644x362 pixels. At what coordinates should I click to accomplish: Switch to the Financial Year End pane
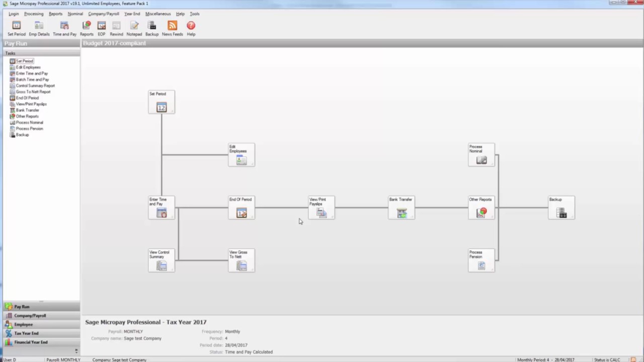(x=41, y=342)
